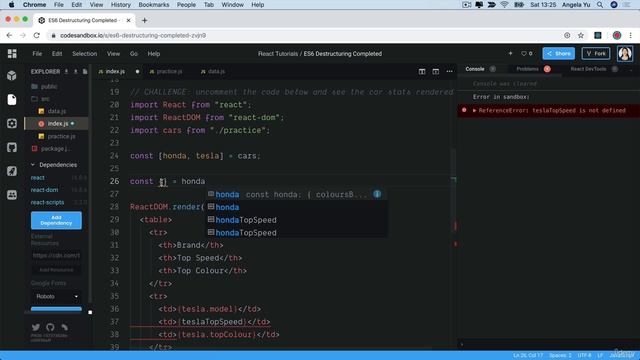Open the react-scripts dependency link

(x=47, y=202)
